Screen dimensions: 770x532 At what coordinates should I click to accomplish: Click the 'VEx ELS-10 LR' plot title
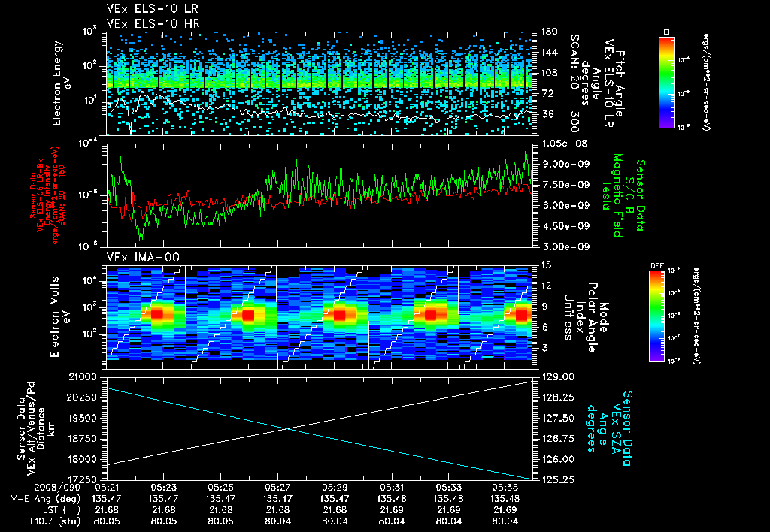[x=152, y=9]
